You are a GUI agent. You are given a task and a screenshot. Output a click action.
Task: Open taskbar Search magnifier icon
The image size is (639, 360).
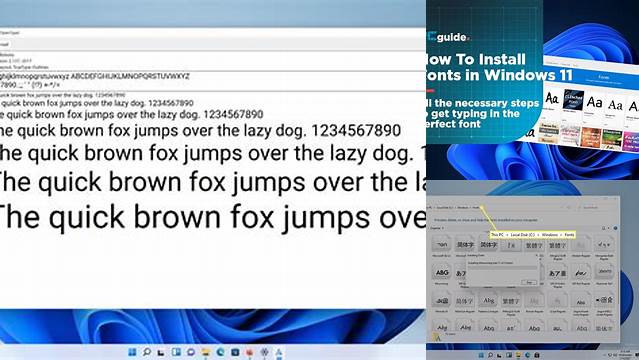(146, 352)
